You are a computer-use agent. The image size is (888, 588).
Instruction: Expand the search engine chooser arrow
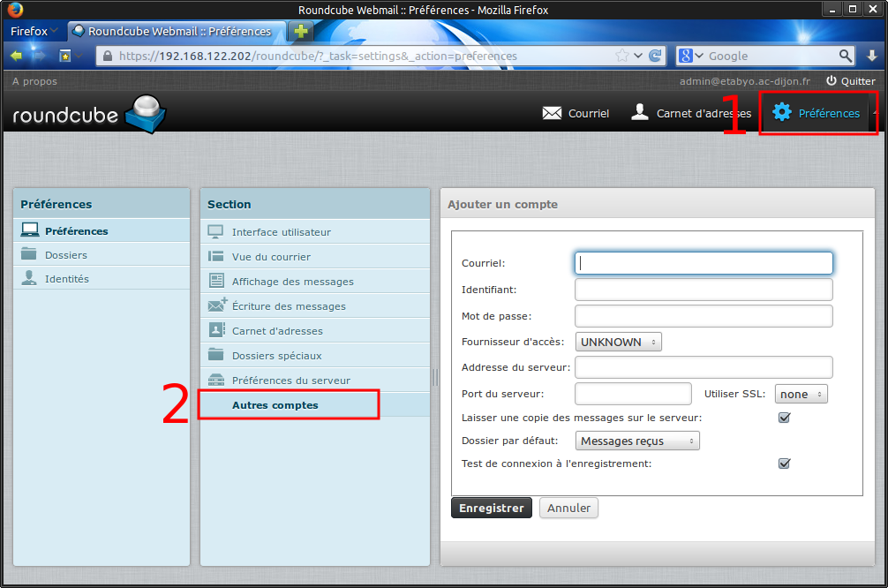[x=699, y=56]
